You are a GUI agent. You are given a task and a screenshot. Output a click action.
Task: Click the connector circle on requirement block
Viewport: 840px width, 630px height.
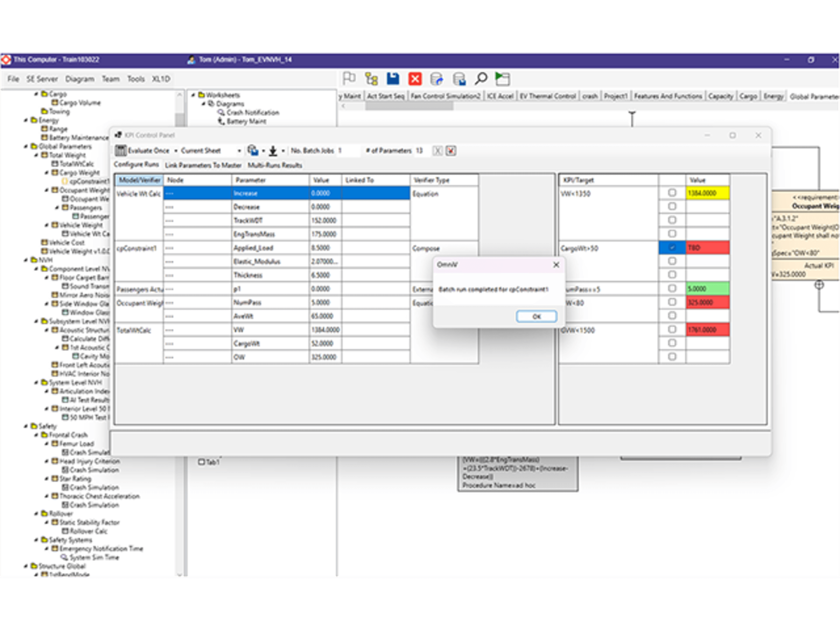tap(819, 284)
